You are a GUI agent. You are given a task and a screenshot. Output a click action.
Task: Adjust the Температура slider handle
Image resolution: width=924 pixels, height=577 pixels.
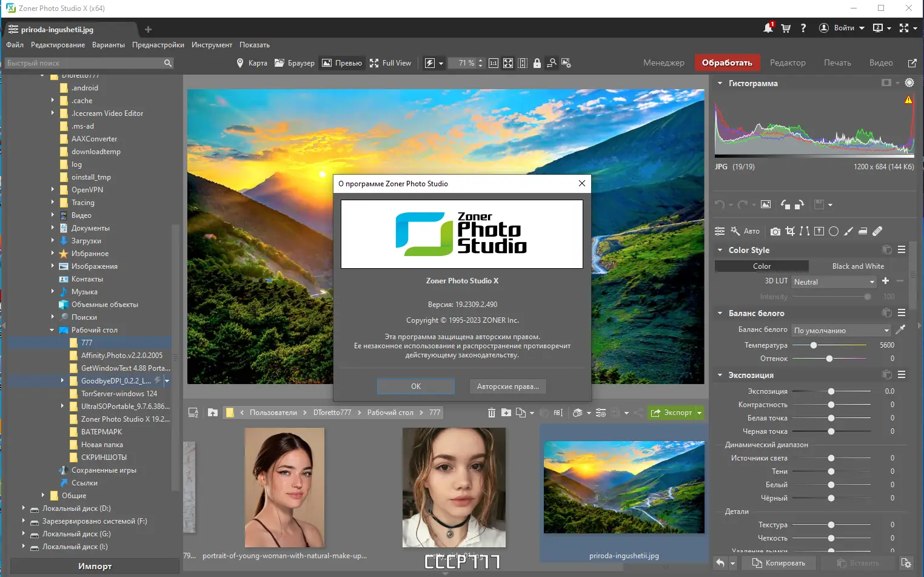coord(814,345)
